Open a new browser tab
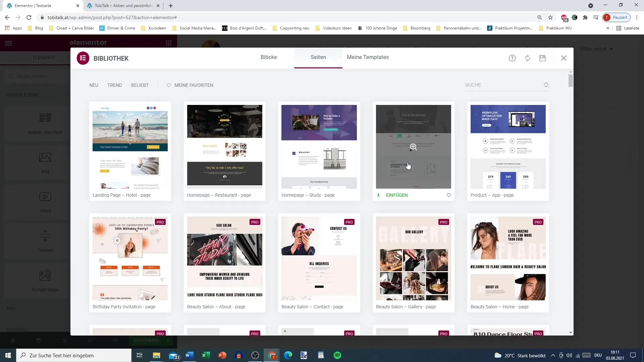This screenshot has width=644, height=362. click(x=171, y=6)
